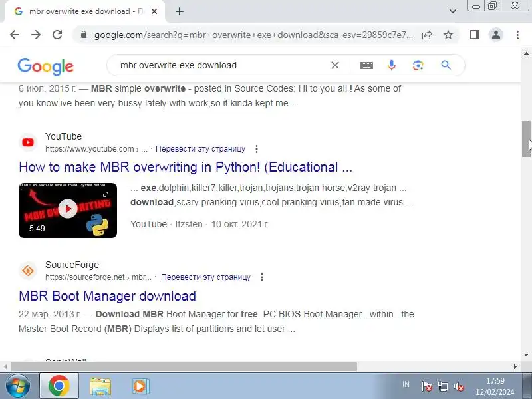532x399 pixels.
Task: Click the scroll up arrow
Action: click(x=526, y=53)
